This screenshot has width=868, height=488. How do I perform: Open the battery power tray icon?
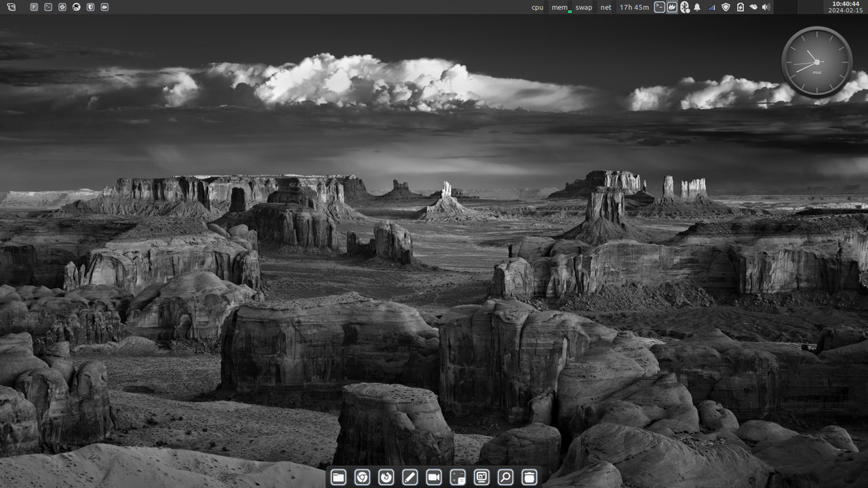740,7
